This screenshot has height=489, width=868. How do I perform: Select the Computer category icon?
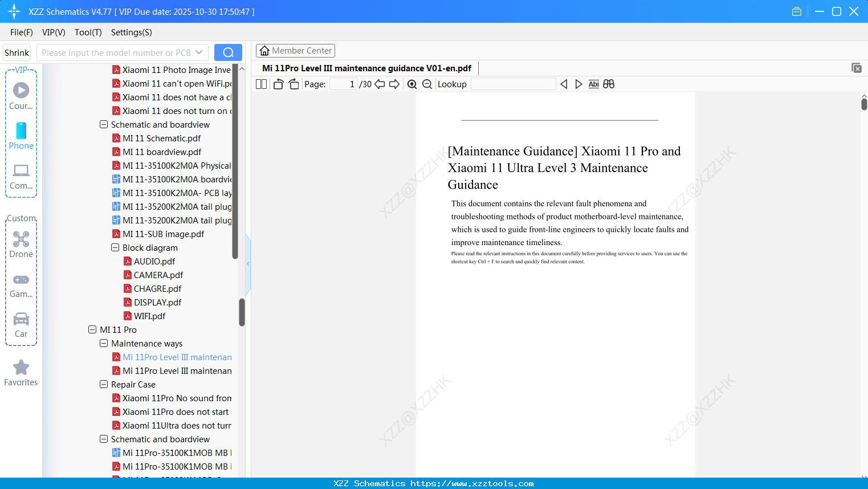(x=21, y=176)
